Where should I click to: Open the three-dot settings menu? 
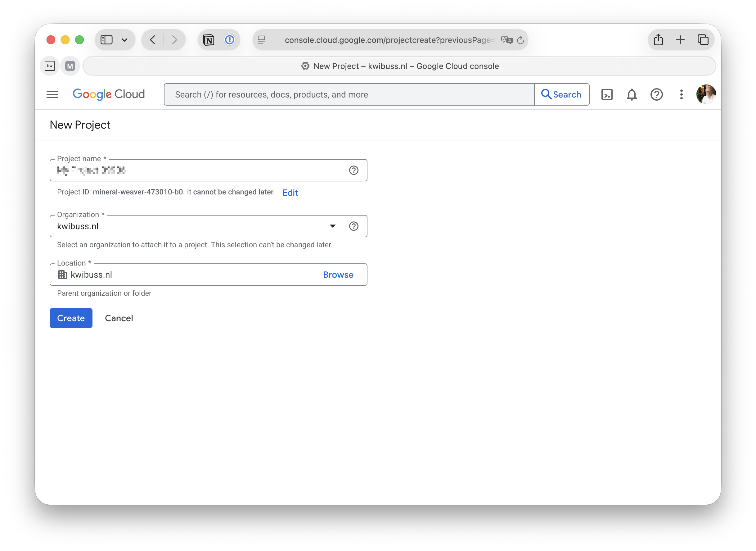(681, 94)
